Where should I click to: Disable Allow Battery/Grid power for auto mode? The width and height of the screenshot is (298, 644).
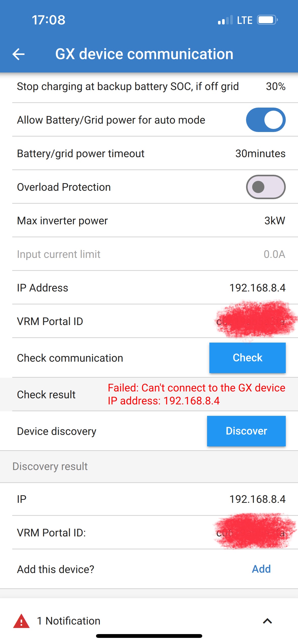pos(266,120)
